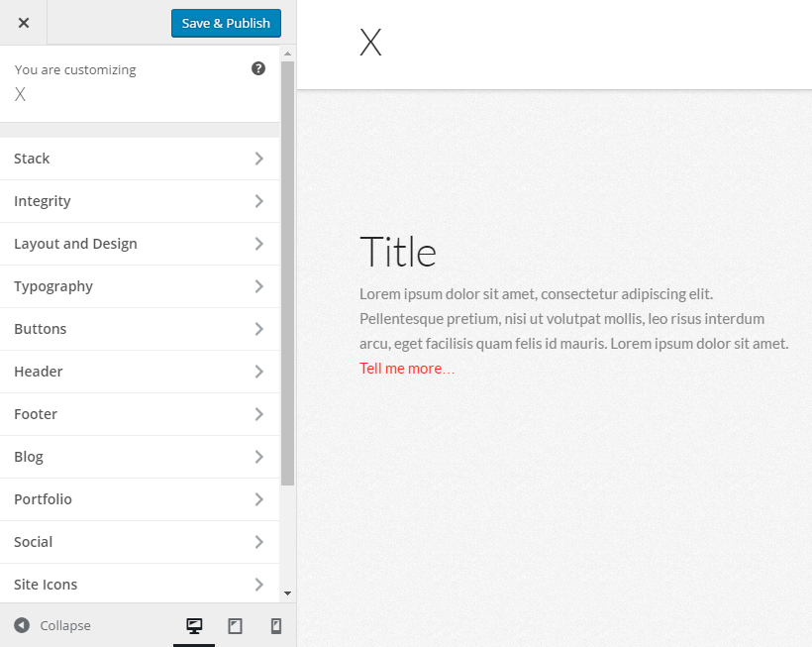The height and width of the screenshot is (647, 812).
Task: Click the Header row chevron arrow
Action: tap(259, 372)
